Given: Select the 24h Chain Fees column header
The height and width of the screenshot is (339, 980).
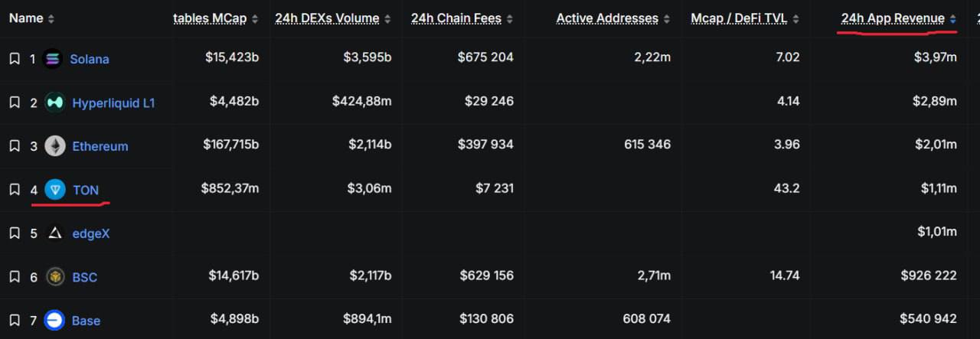Looking at the screenshot, I should point(456,18).
